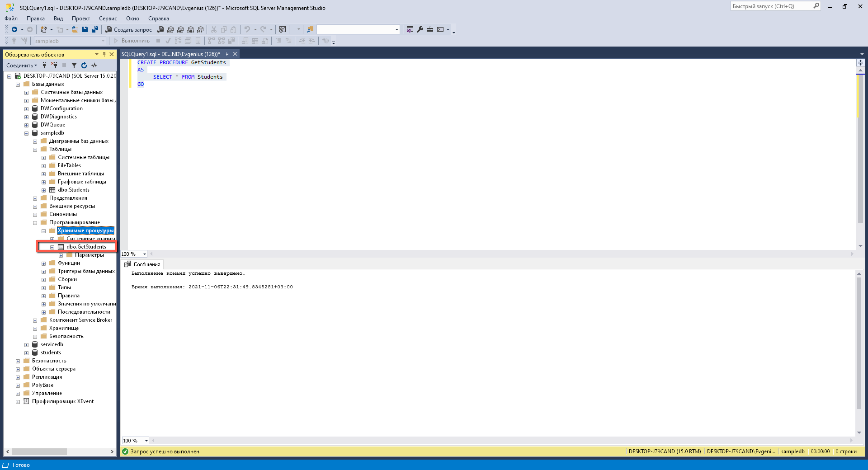Open the Сервис menu
The width and height of the screenshot is (868, 470).
coord(108,19)
